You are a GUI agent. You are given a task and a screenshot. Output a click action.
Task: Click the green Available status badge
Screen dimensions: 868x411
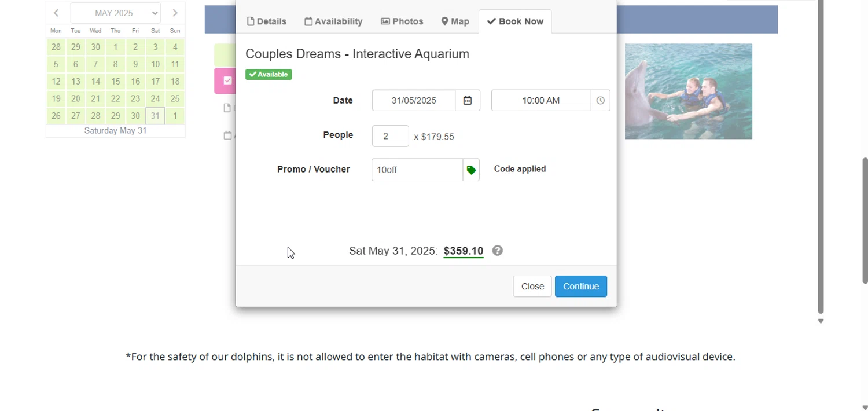coord(269,75)
